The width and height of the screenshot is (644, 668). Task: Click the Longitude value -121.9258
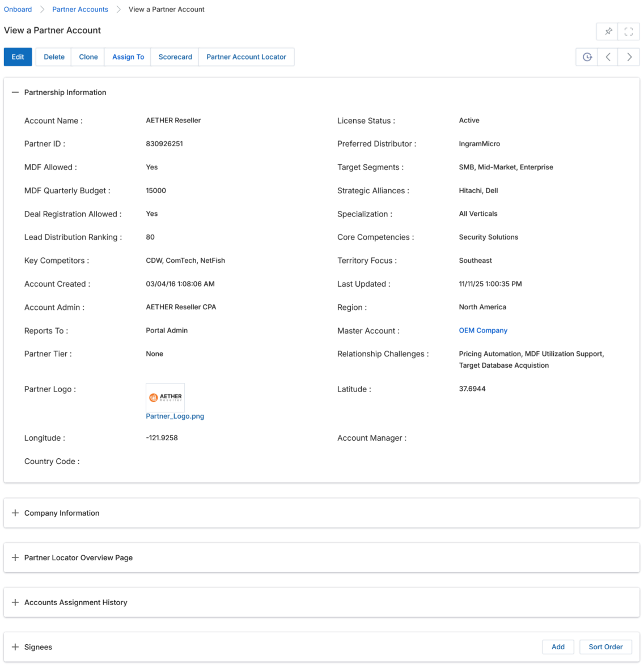[162, 438]
